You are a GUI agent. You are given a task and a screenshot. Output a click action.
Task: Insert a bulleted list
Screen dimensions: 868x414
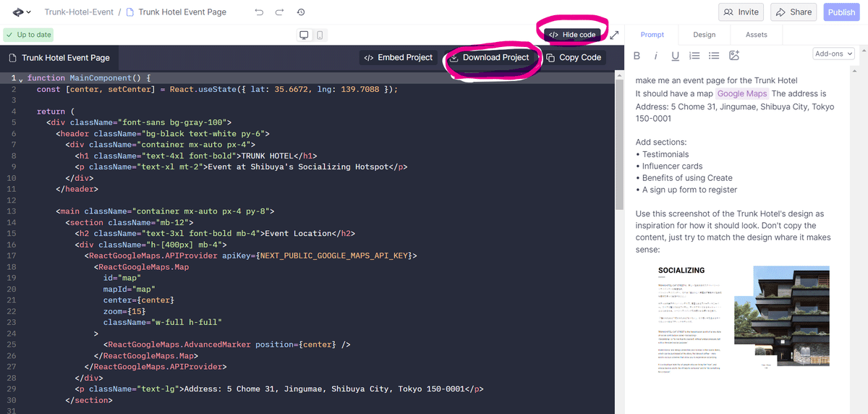(714, 56)
